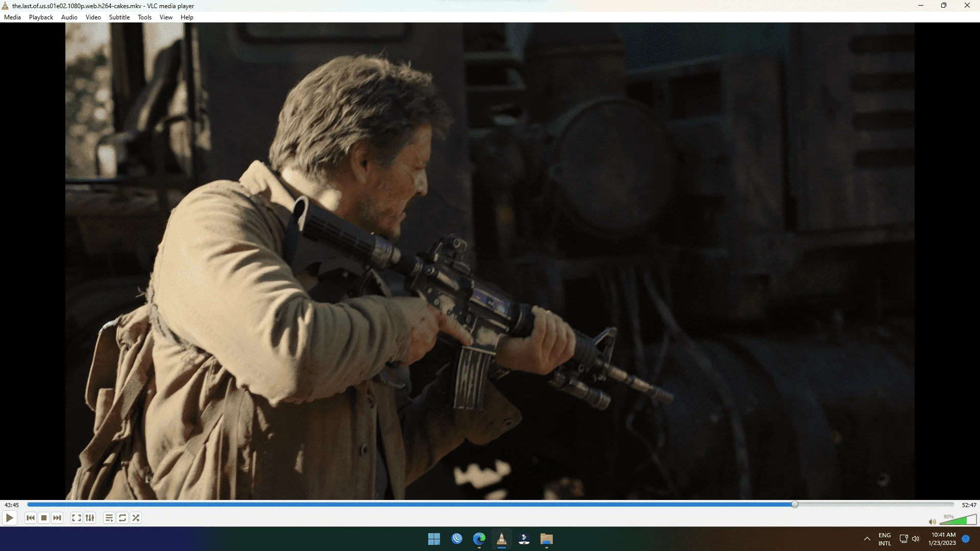The width and height of the screenshot is (980, 551).
Task: Click the VLC cone icon in title bar
Action: pyautogui.click(x=6, y=6)
